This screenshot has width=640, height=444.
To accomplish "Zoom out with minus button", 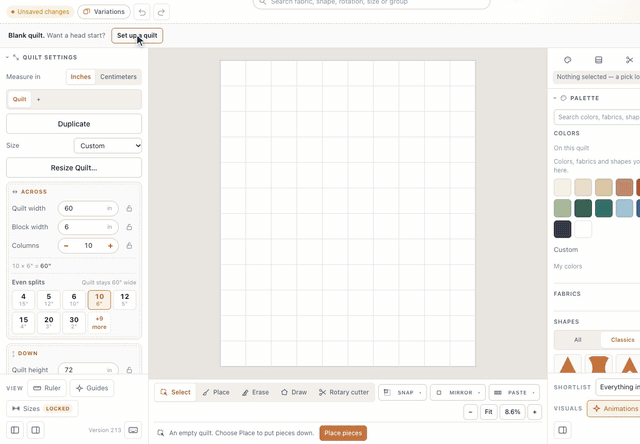I will (471, 412).
